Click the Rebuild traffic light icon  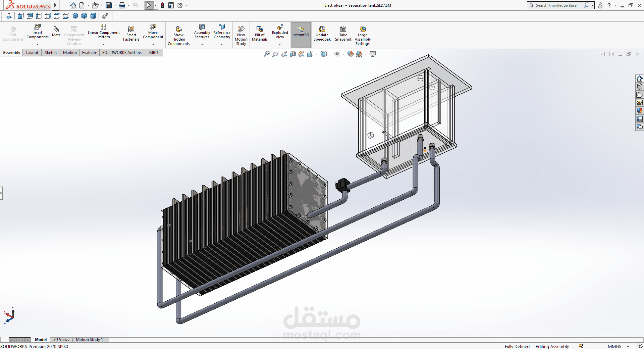162,5
